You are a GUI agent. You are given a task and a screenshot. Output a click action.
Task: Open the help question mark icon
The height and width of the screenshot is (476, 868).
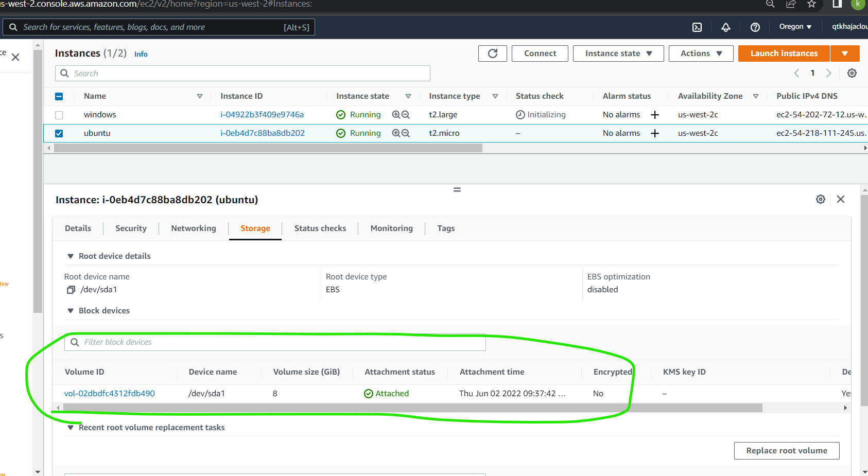755,27
